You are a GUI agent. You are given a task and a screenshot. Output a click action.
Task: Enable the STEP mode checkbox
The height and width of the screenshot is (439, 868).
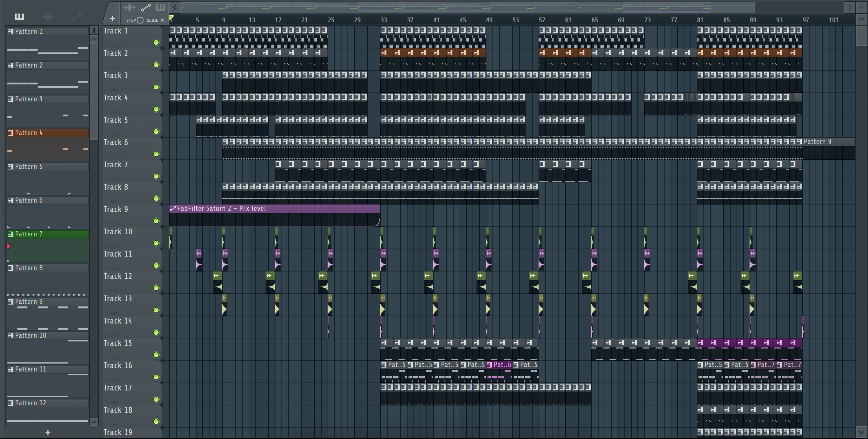[x=140, y=20]
